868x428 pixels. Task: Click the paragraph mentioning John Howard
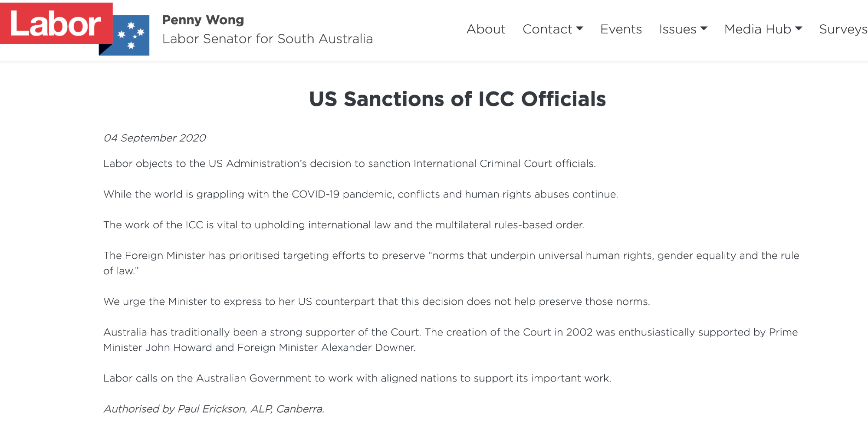pos(450,340)
